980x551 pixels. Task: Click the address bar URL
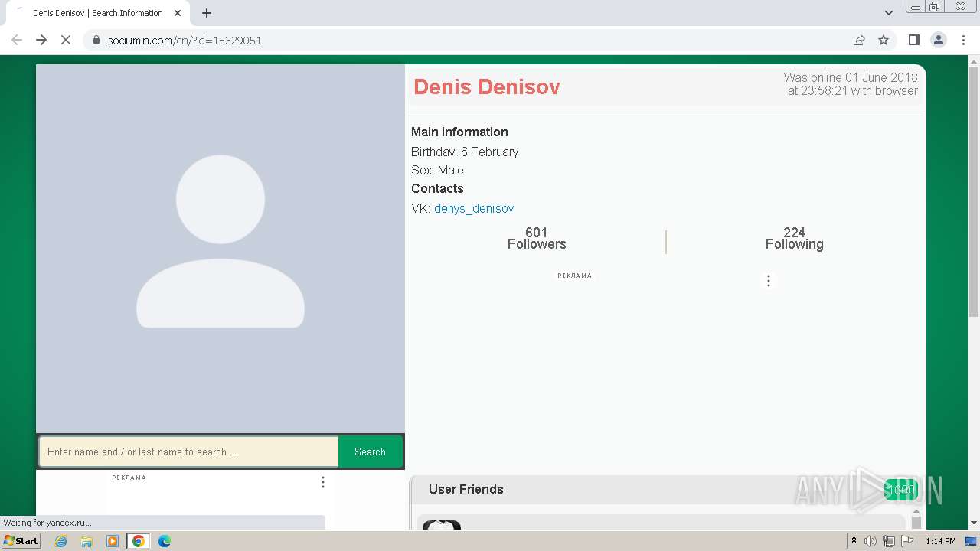tap(185, 41)
